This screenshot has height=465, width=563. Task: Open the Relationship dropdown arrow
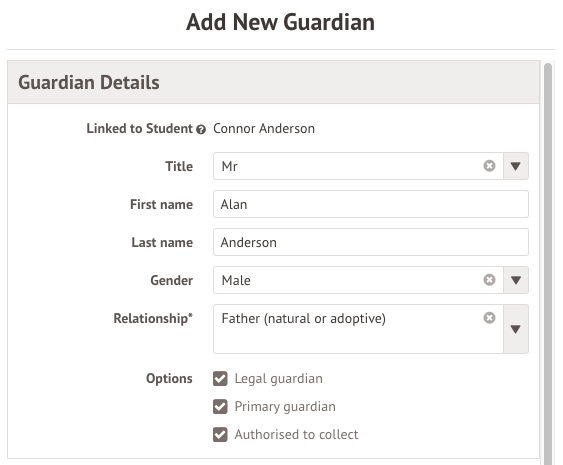point(516,329)
